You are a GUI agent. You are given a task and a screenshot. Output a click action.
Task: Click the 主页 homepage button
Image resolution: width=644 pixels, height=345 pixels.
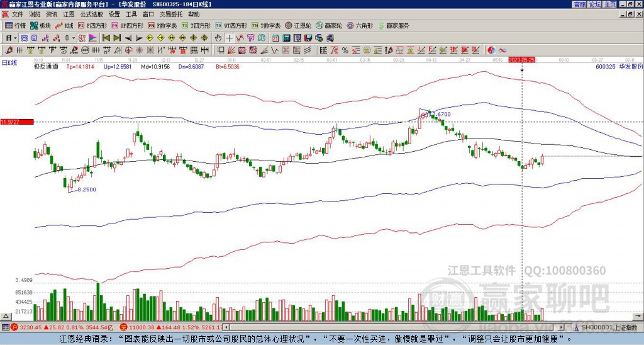point(609,4)
